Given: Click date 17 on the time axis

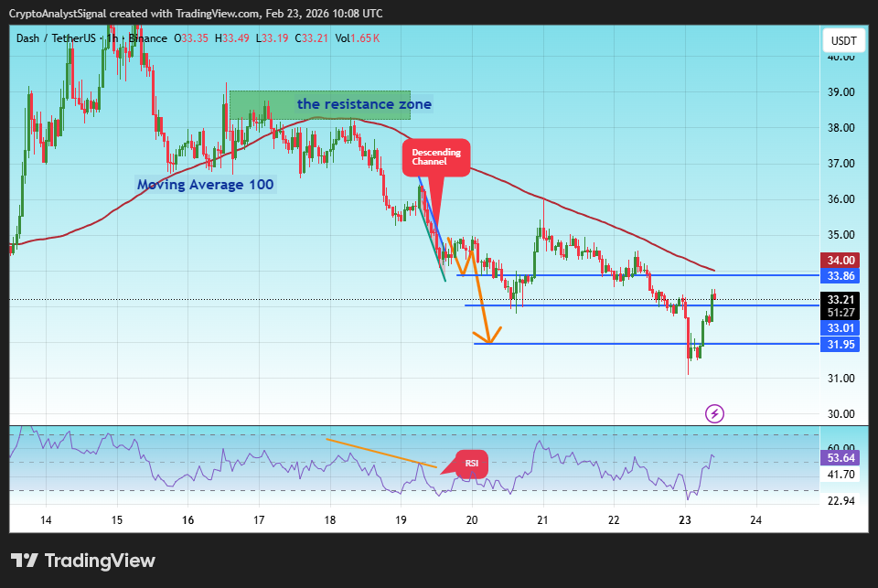Looking at the screenshot, I should [x=259, y=519].
